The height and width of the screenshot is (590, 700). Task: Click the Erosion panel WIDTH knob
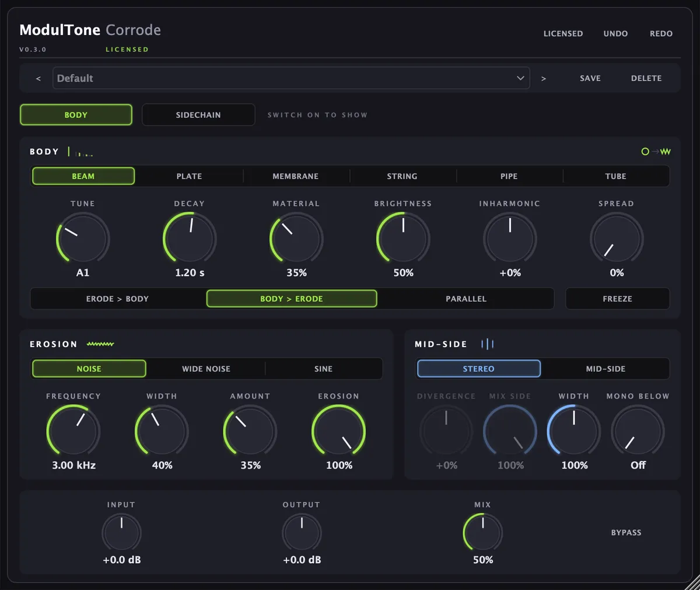click(162, 431)
